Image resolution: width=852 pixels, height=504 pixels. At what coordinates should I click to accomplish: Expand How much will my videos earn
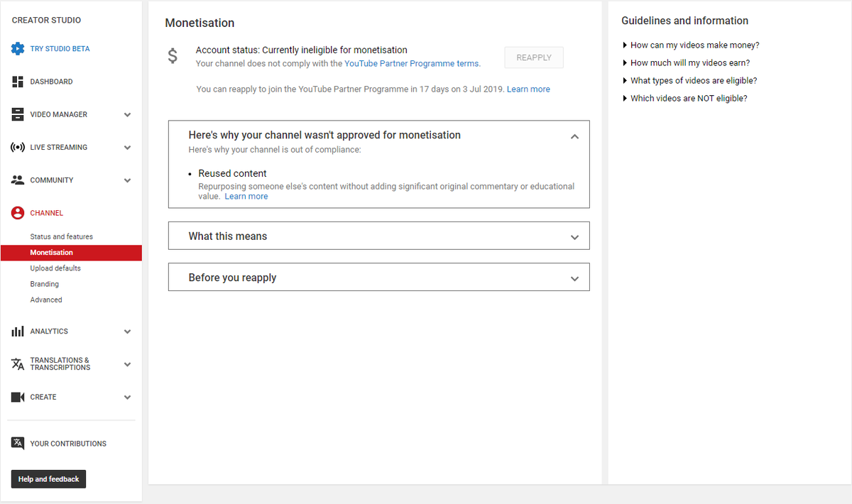686,63
